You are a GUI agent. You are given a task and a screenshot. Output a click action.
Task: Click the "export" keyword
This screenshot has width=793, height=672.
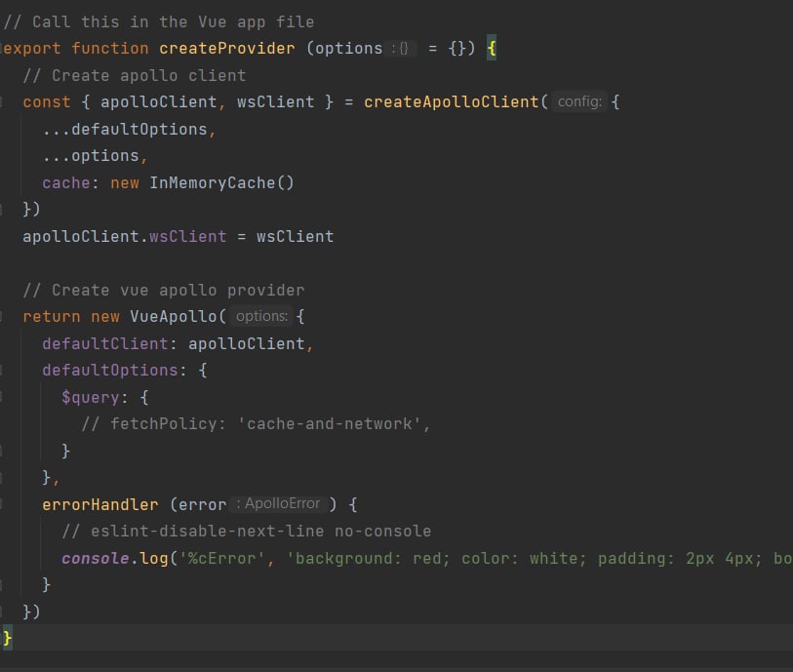pyautogui.click(x=32, y=49)
